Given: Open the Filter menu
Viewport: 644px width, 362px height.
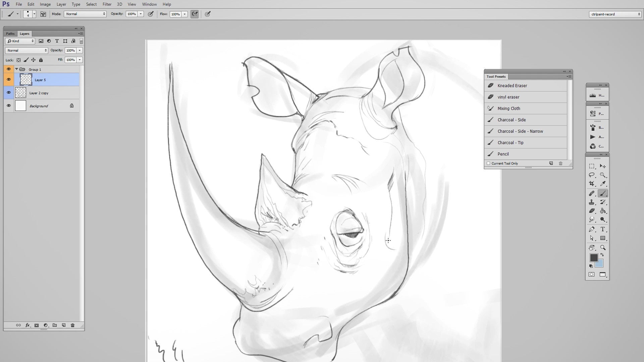Looking at the screenshot, I should [107, 4].
